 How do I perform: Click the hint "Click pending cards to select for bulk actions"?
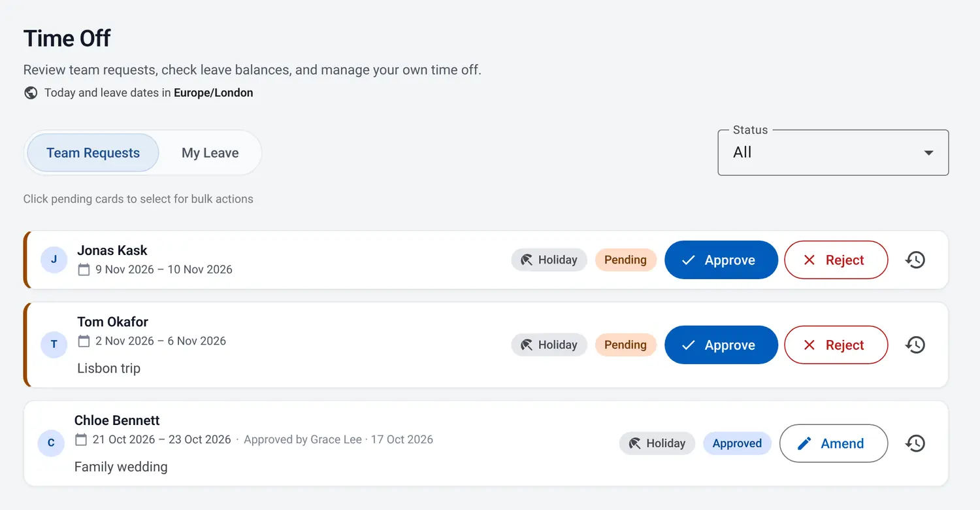point(139,199)
